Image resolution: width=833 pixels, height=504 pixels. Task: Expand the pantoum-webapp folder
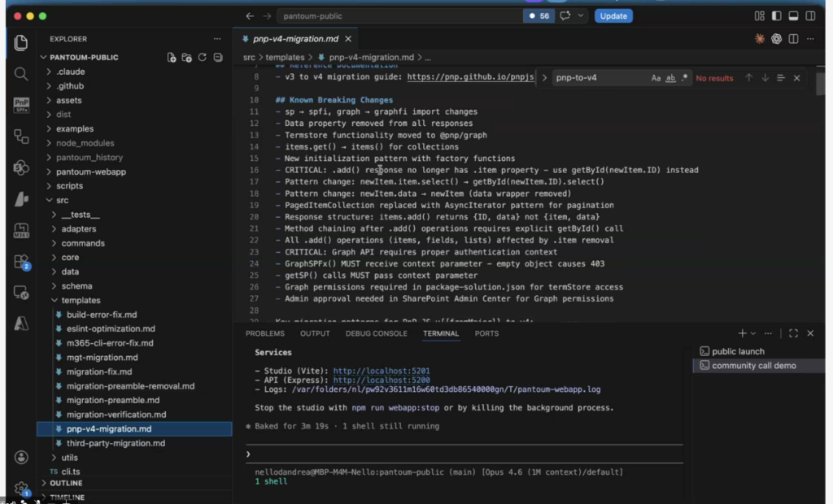click(x=90, y=172)
